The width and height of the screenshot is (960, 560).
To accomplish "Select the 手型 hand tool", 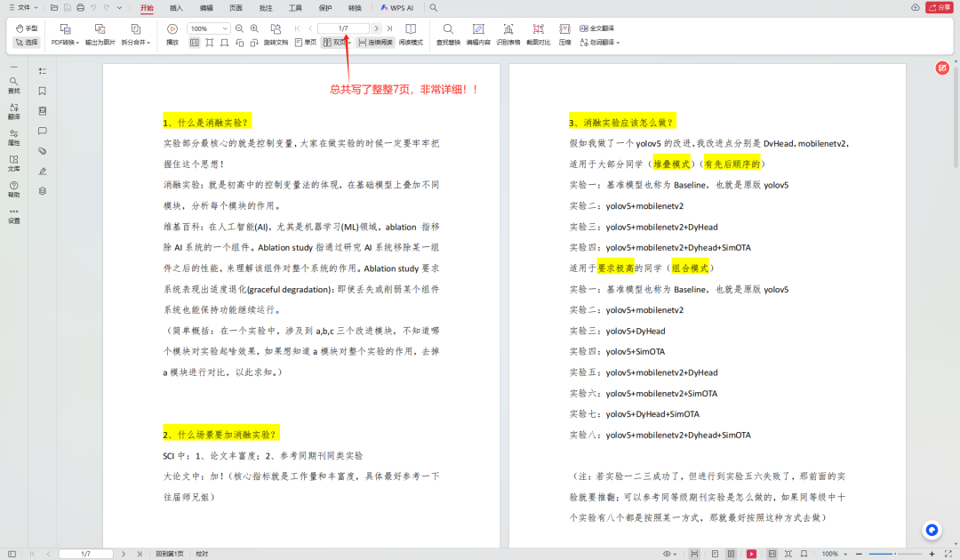I will 27,28.
